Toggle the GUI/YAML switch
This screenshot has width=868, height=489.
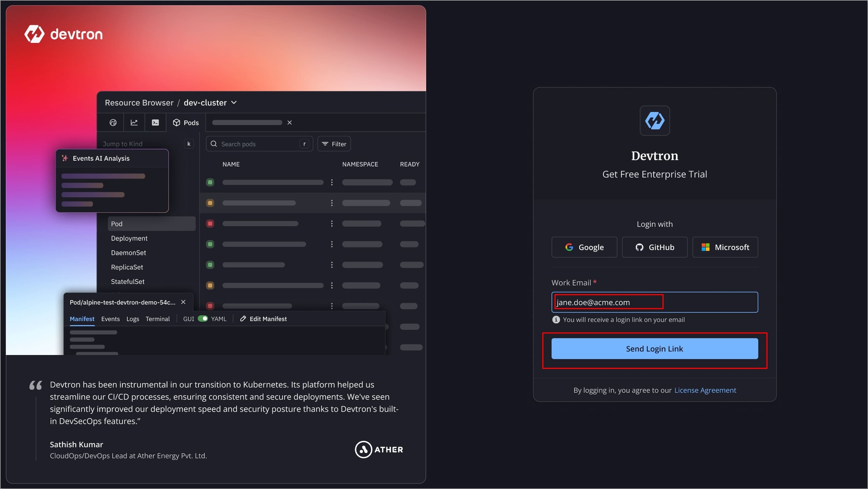pos(203,318)
